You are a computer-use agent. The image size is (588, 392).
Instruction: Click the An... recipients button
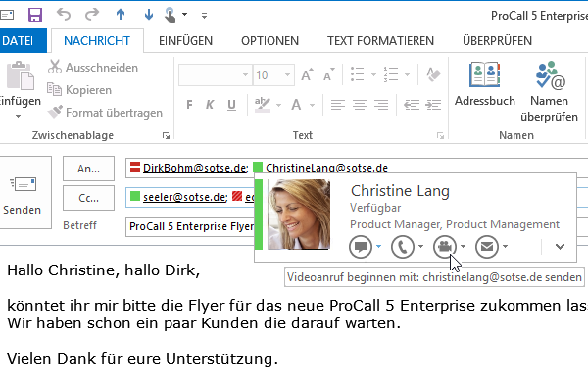pyautogui.click(x=88, y=169)
